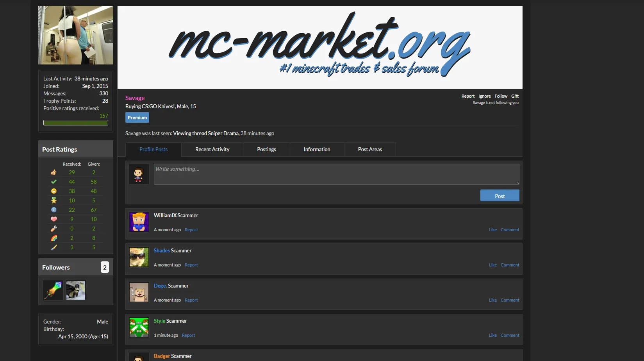Open the Followers panel heading
644x361 pixels.
(56, 268)
